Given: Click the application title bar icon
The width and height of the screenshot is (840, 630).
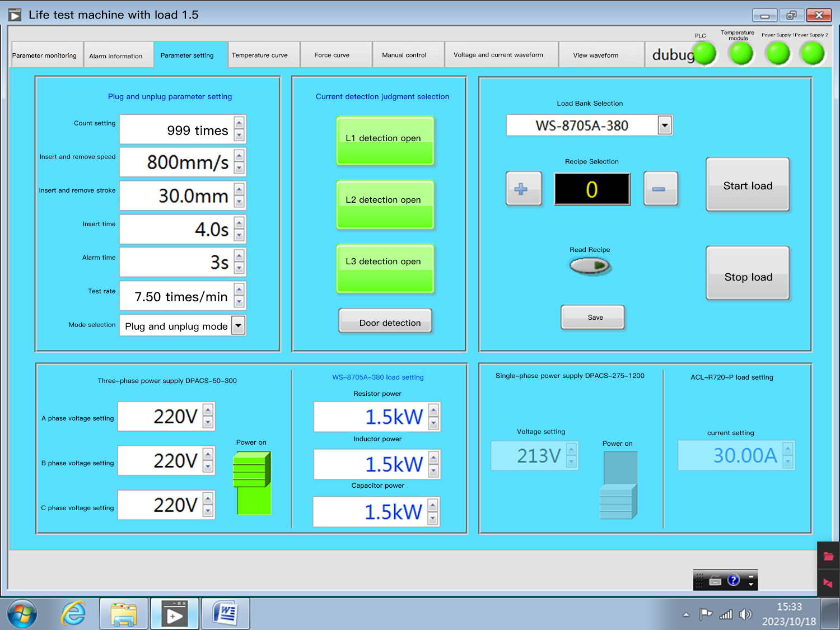Looking at the screenshot, I should tap(15, 15).
